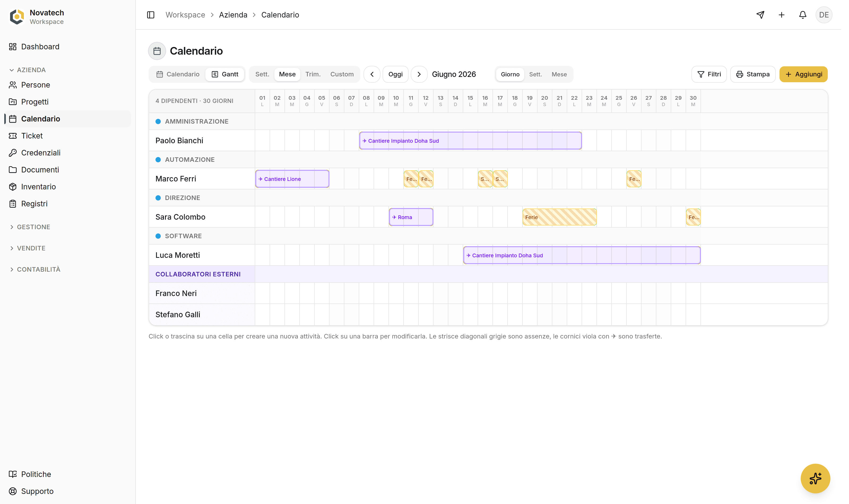Select the Franco Neri row name
Screen dimensions: 849x504
pyautogui.click(x=176, y=293)
